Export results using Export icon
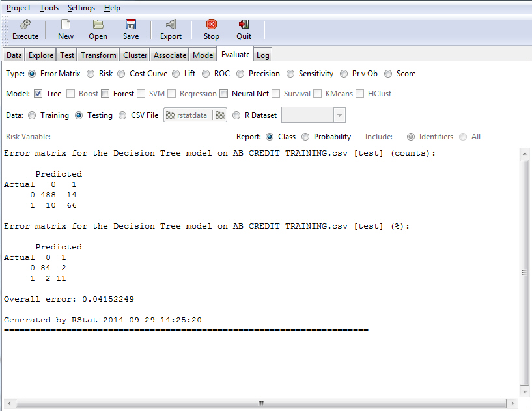 (171, 24)
